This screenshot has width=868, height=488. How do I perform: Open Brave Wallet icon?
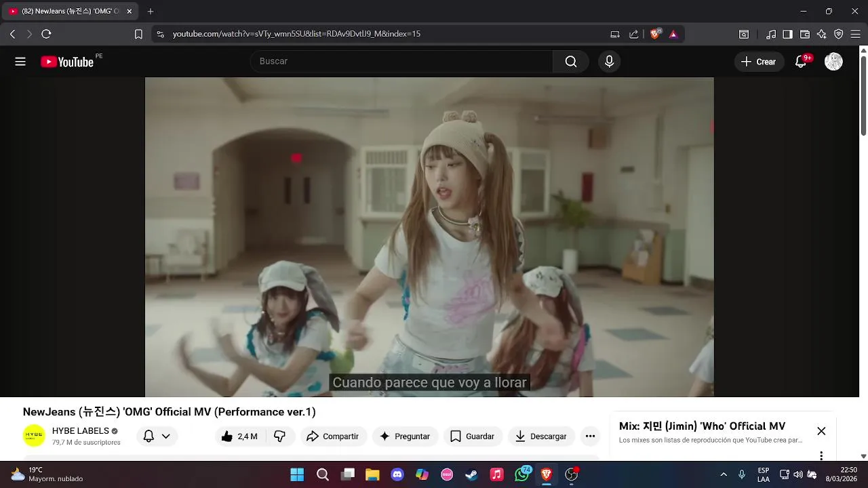(805, 34)
